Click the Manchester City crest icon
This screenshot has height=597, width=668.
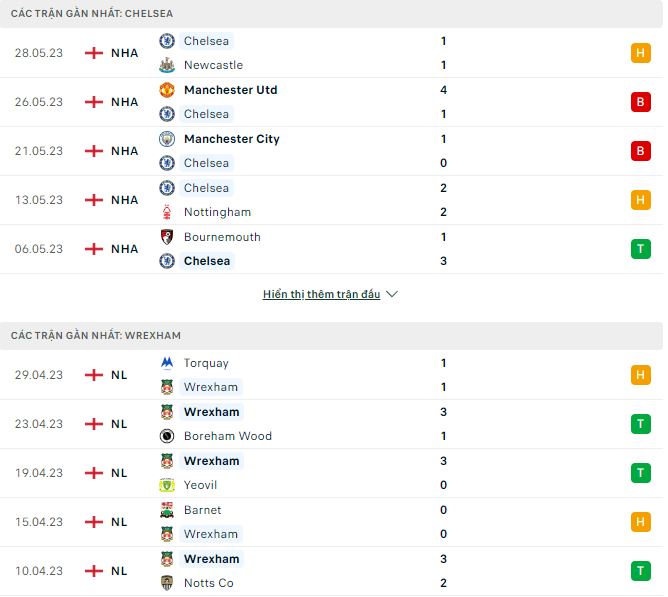[167, 139]
